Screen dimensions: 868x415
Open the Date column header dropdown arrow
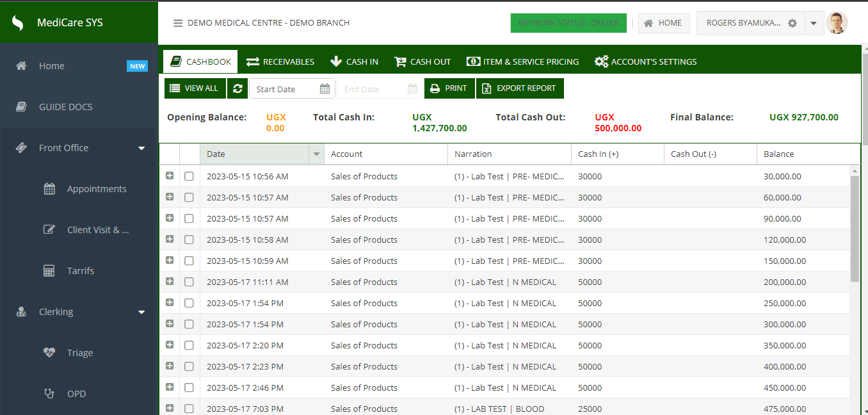[316, 154]
